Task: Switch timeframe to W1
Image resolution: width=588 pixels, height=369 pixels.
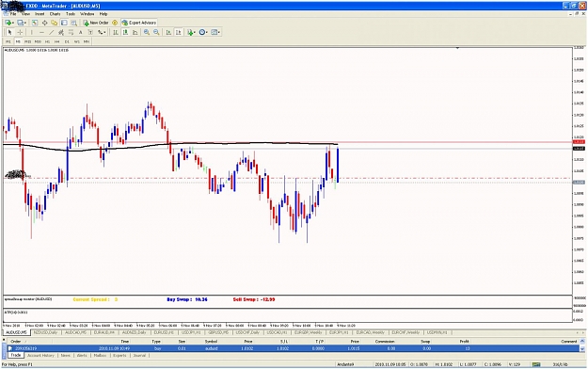Action: pyautogui.click(x=76, y=41)
